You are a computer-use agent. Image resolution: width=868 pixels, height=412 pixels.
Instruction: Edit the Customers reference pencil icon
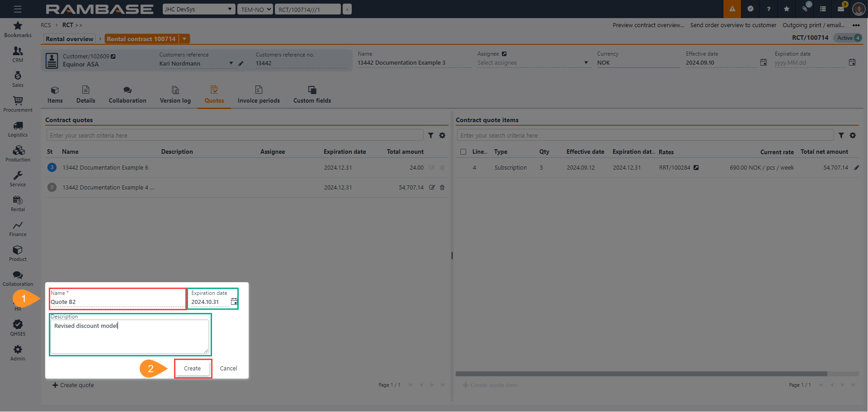(x=241, y=64)
